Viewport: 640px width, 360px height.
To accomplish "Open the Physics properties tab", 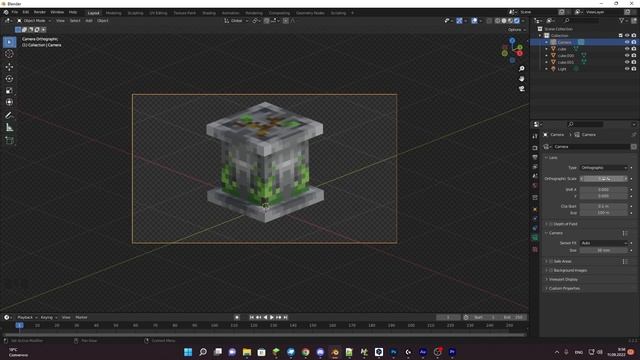I will (x=535, y=219).
